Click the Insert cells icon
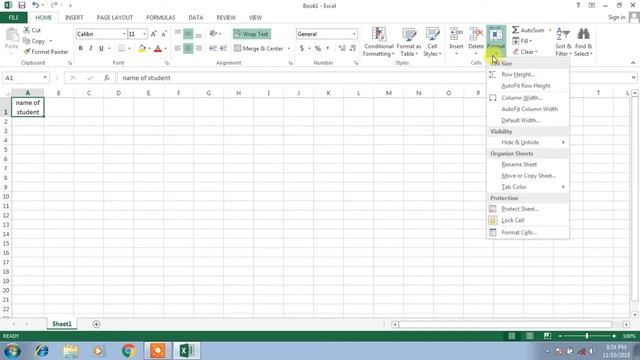Viewport: 640px width, 360px height. click(456, 34)
